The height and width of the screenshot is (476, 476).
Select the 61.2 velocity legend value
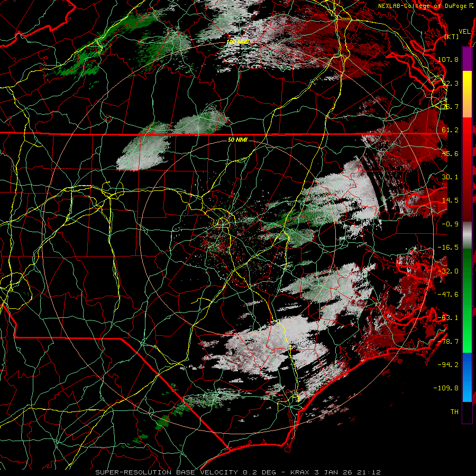click(x=450, y=130)
